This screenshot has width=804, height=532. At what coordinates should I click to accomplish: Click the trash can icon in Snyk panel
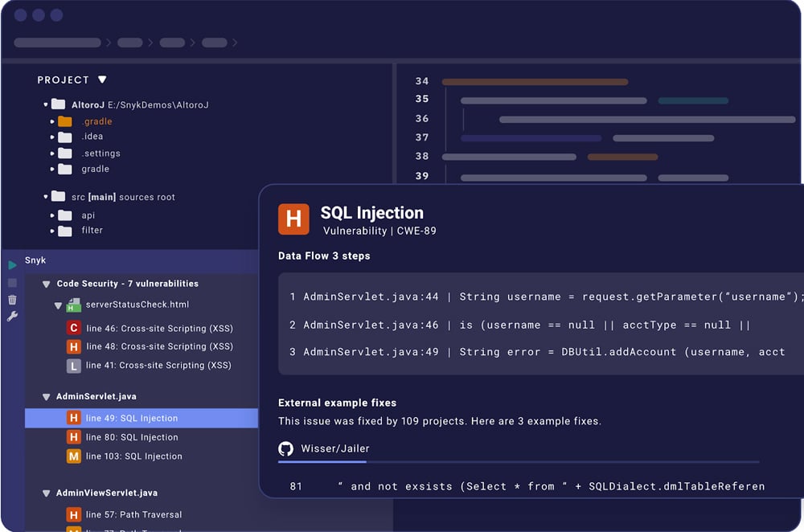[12, 300]
